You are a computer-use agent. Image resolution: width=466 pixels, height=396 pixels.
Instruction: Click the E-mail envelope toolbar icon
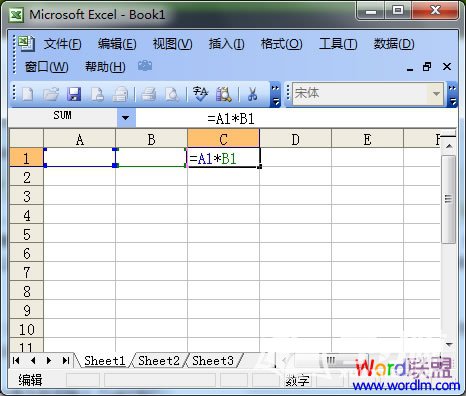click(x=120, y=94)
